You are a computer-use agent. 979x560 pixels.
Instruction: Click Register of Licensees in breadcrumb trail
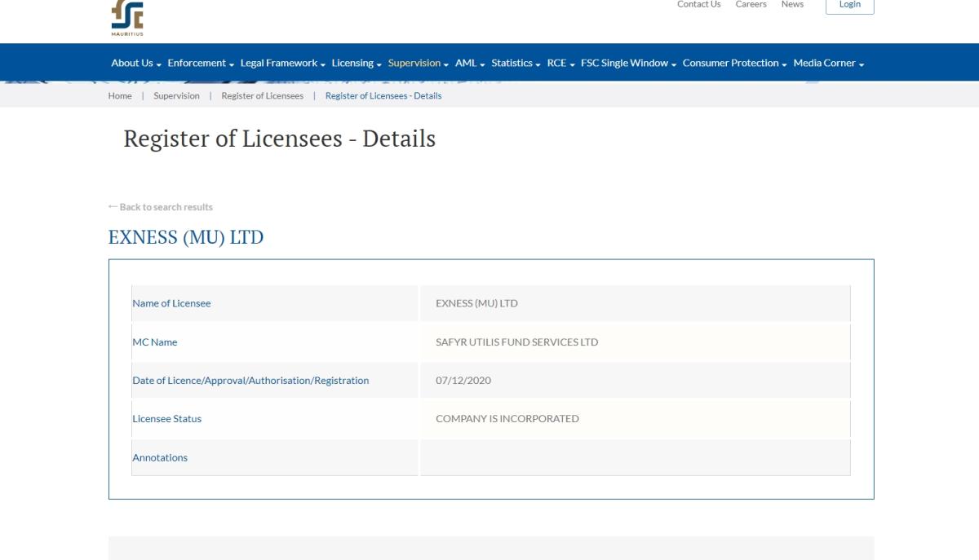263,95
